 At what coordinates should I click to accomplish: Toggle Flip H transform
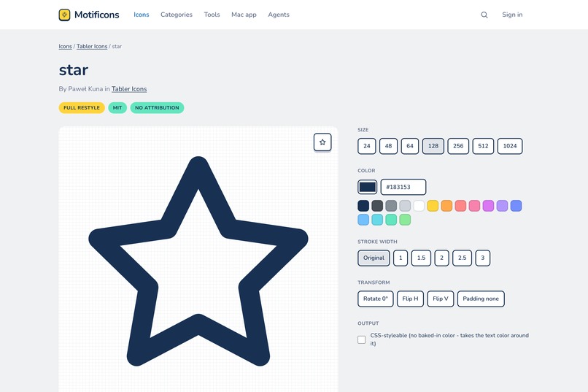410,299
